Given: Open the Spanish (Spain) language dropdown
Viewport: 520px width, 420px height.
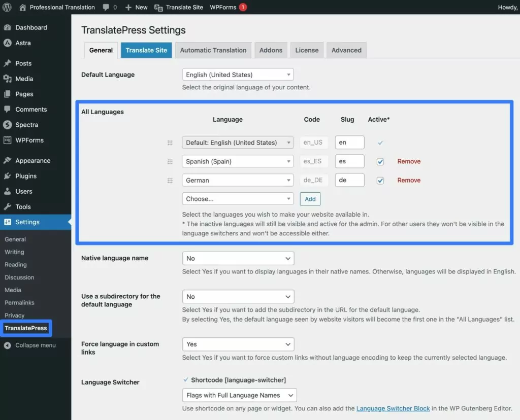Looking at the screenshot, I should pyautogui.click(x=238, y=161).
